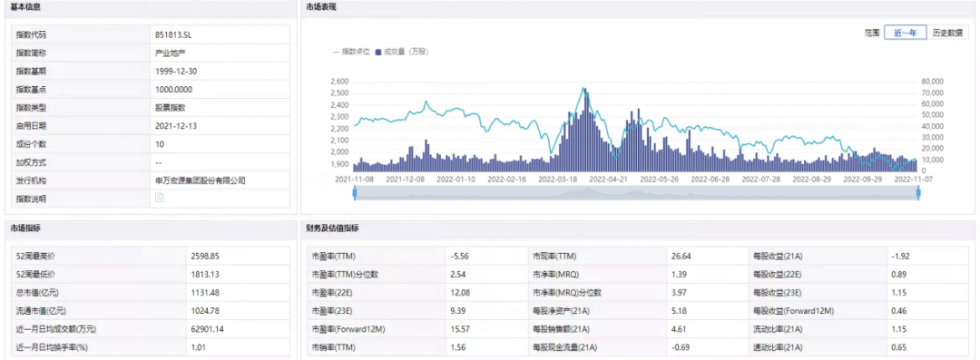Click the 52周最低价 value 1813.13
Image resolution: width=980 pixels, height=360 pixels.
coord(206,274)
